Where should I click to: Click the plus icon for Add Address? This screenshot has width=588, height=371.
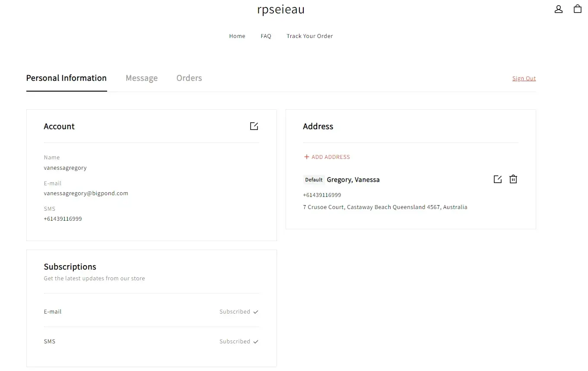[x=306, y=157]
